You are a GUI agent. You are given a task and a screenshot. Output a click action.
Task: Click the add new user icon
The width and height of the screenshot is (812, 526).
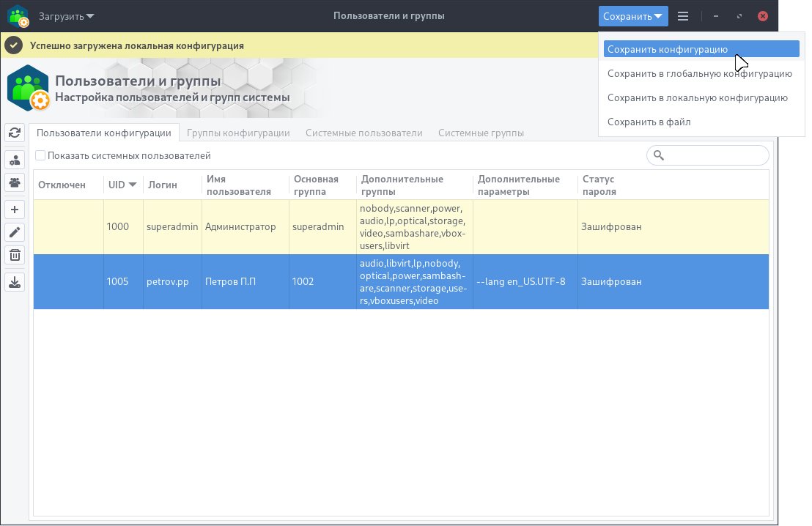click(15, 210)
